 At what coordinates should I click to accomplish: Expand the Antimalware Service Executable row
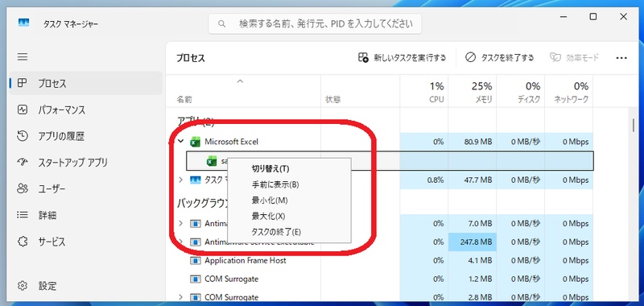[180, 242]
